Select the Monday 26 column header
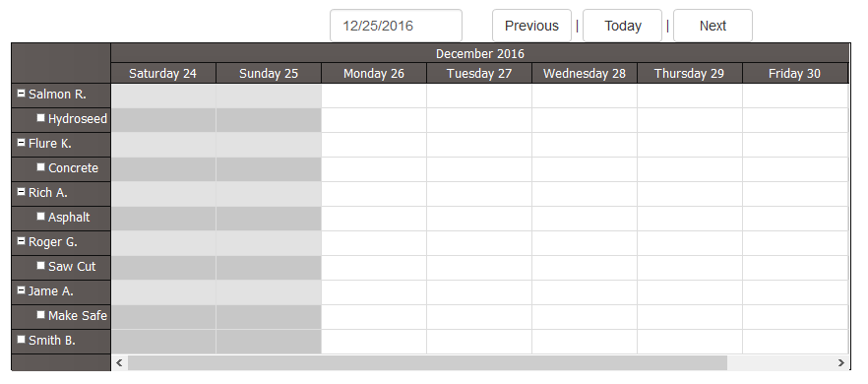 coord(374,73)
